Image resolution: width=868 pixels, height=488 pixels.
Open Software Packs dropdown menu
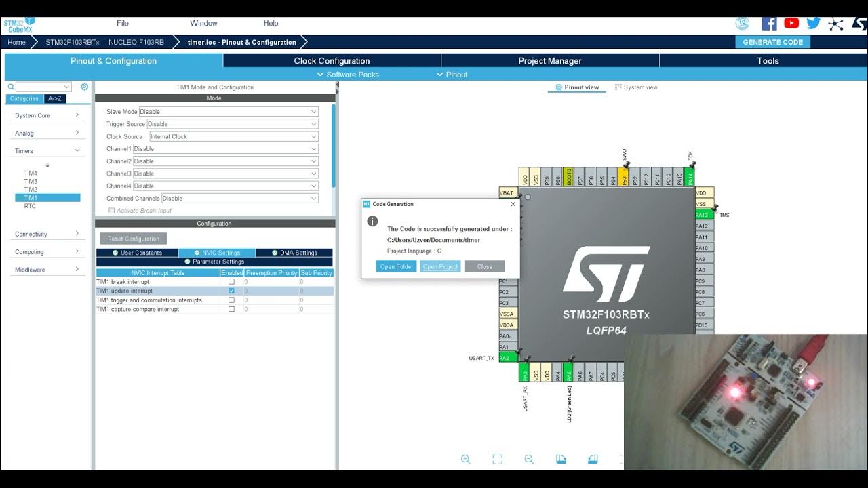(x=348, y=75)
